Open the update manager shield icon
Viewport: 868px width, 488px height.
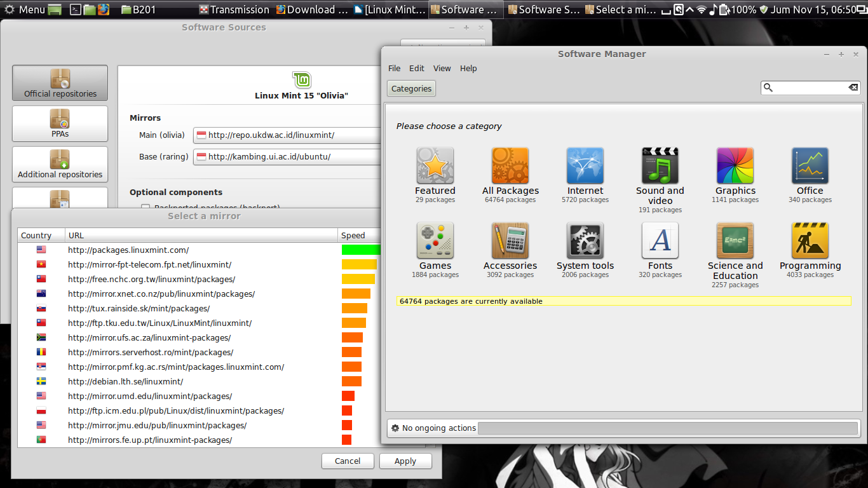pos(763,10)
